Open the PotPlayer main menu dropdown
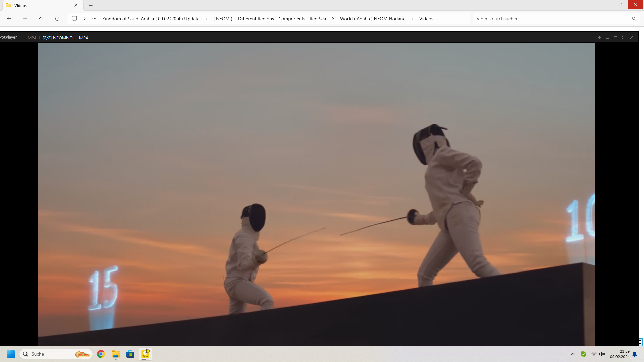This screenshot has width=644, height=362. (x=11, y=37)
